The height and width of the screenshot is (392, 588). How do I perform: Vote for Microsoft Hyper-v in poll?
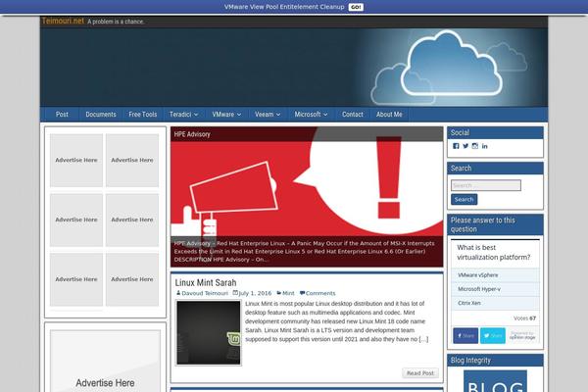(495, 289)
